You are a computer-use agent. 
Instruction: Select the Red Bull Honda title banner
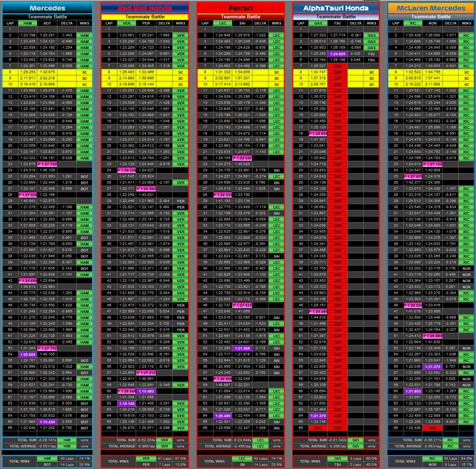tap(145, 8)
